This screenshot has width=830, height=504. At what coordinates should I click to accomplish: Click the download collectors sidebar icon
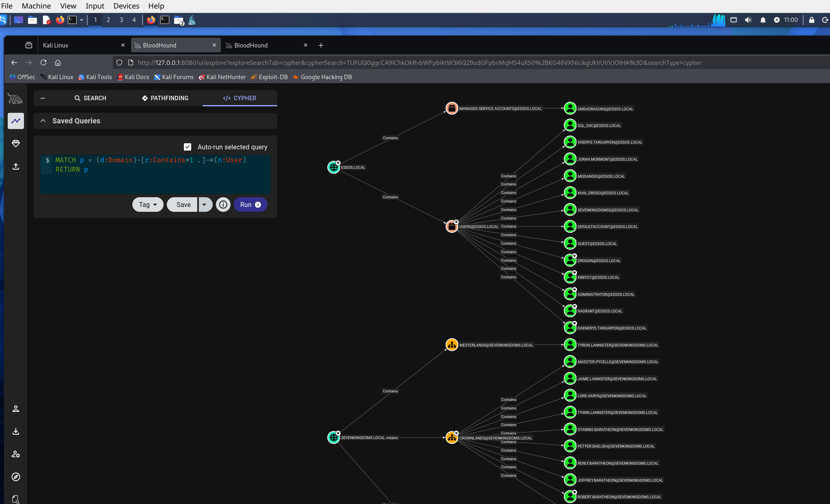(x=16, y=431)
